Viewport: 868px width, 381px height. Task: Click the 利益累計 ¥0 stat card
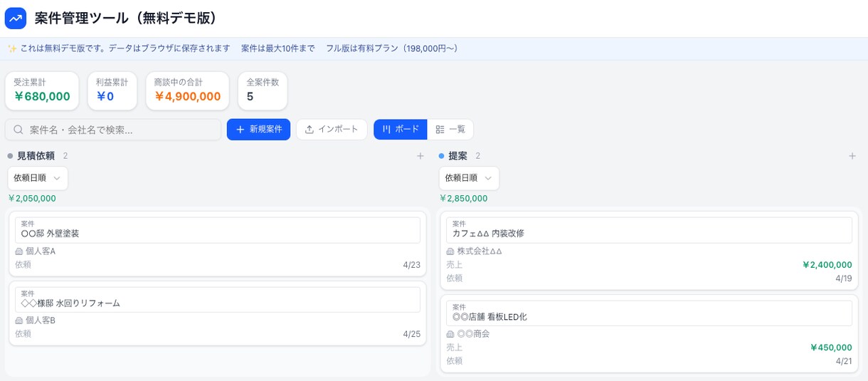(x=112, y=91)
